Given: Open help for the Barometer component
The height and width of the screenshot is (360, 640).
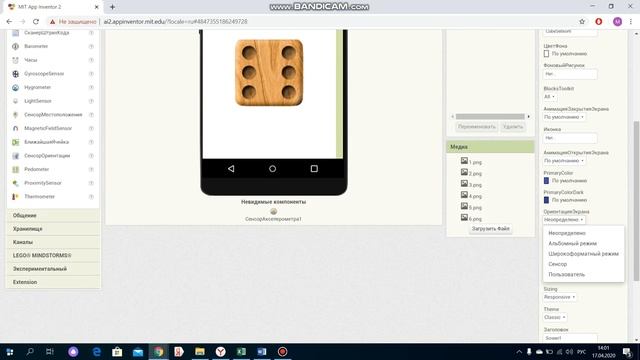Looking at the screenshot, I should click(x=91, y=47).
